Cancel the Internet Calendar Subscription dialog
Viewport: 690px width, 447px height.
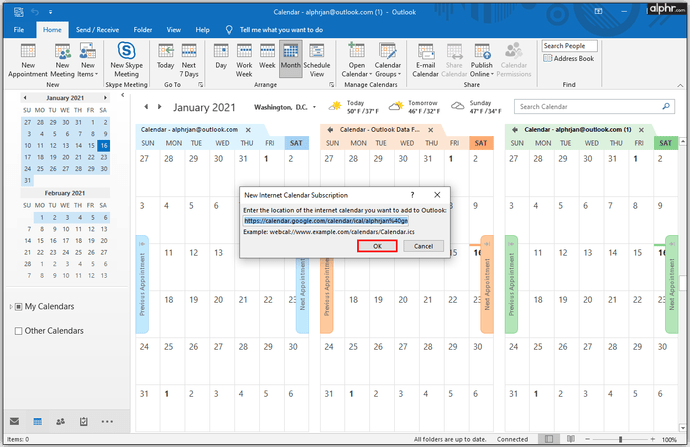point(423,246)
